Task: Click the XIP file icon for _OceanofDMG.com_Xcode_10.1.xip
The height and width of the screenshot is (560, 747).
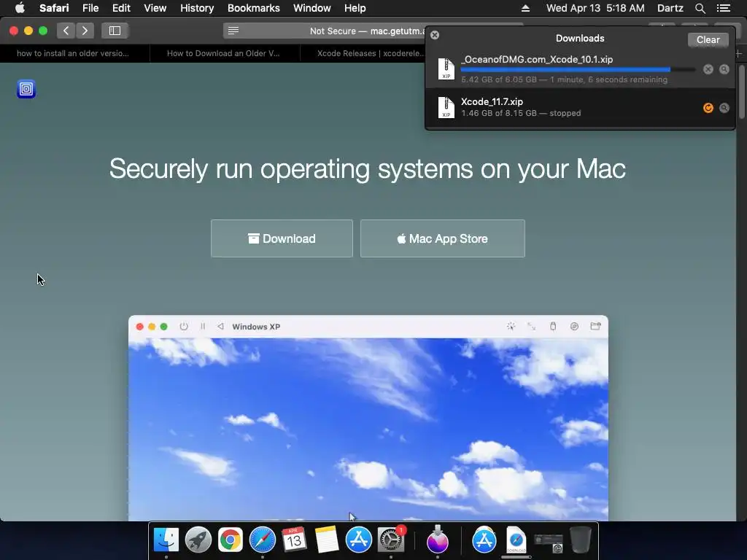Action: tap(446, 69)
